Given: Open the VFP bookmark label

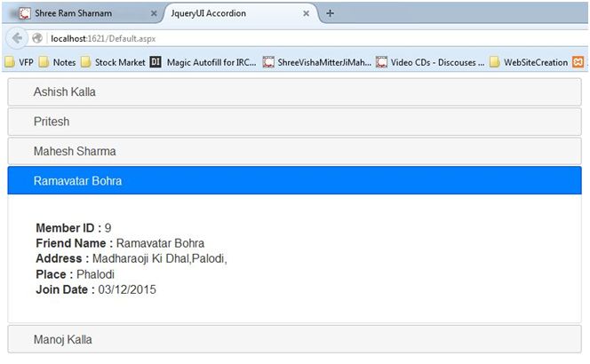Looking at the screenshot, I should point(26,62).
